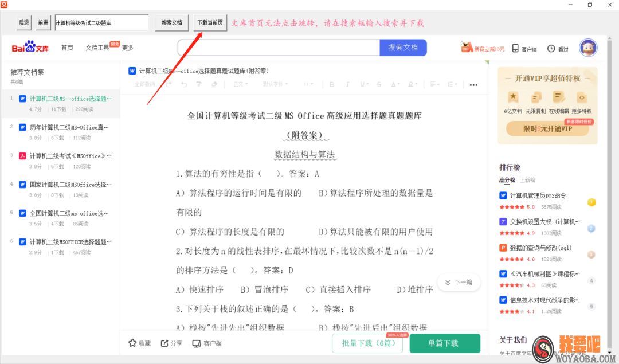This screenshot has height=364, width=619.
Task: Click the 批量下载（6篇） button
Action: (367, 343)
